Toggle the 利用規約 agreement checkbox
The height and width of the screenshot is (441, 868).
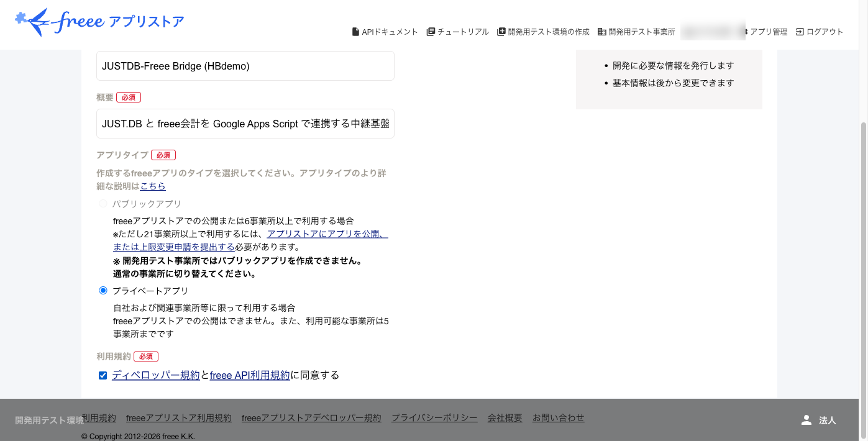(x=103, y=375)
